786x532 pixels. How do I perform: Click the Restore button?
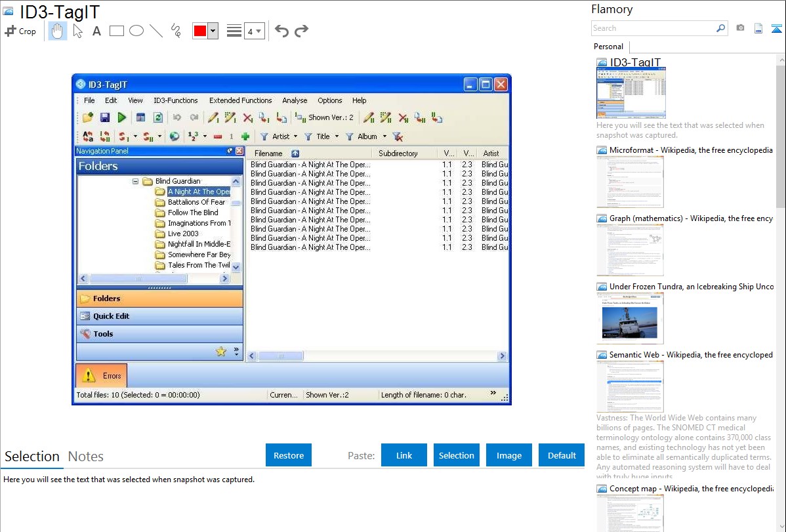(289, 455)
